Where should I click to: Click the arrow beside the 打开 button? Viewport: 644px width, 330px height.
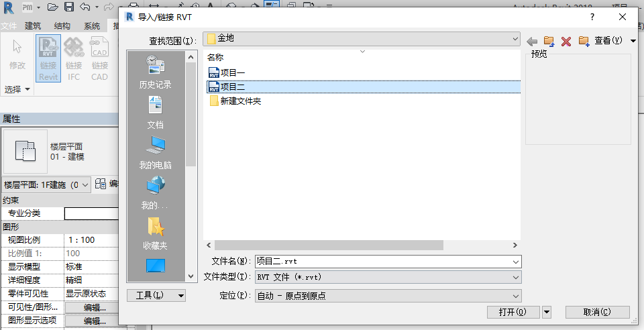point(547,313)
